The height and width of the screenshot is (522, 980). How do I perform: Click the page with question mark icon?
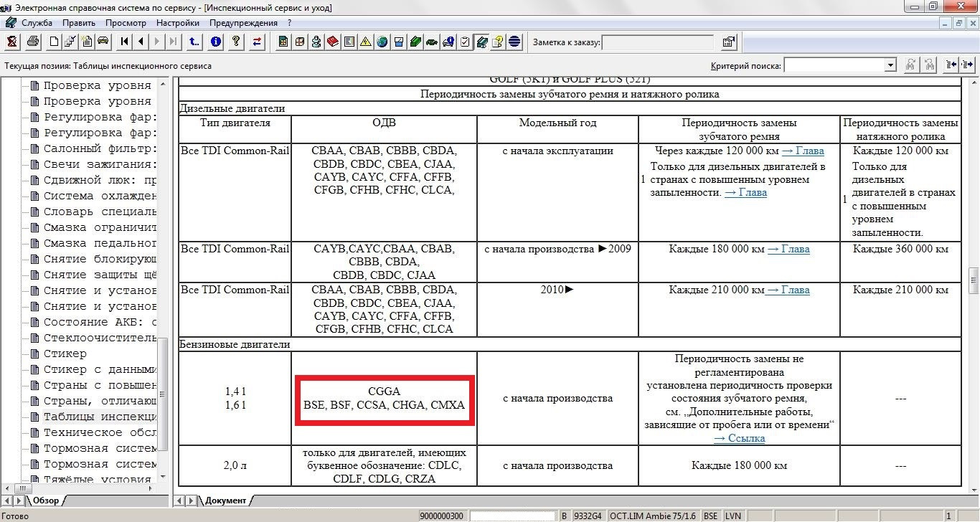coord(496,42)
